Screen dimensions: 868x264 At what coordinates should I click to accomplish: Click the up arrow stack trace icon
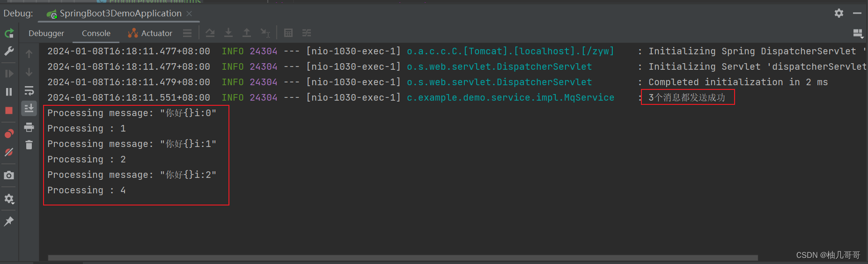pyautogui.click(x=29, y=54)
